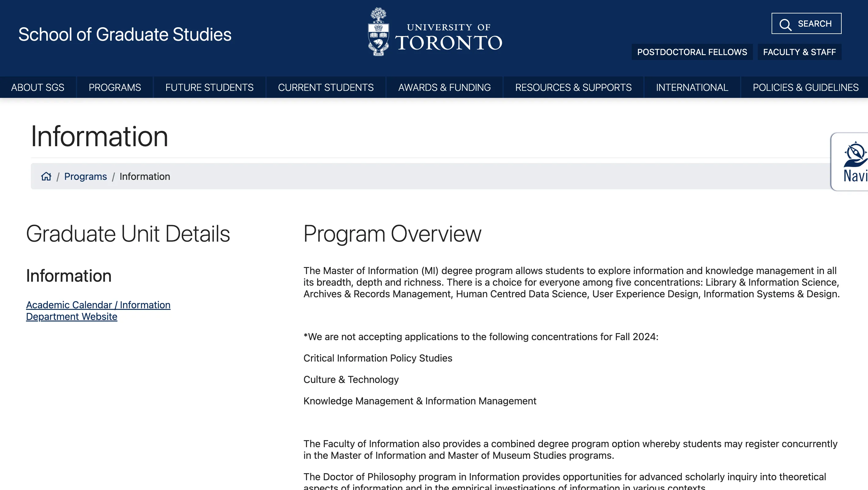This screenshot has height=490, width=868.
Task: Click the Faculty & Staff button
Action: coord(799,52)
